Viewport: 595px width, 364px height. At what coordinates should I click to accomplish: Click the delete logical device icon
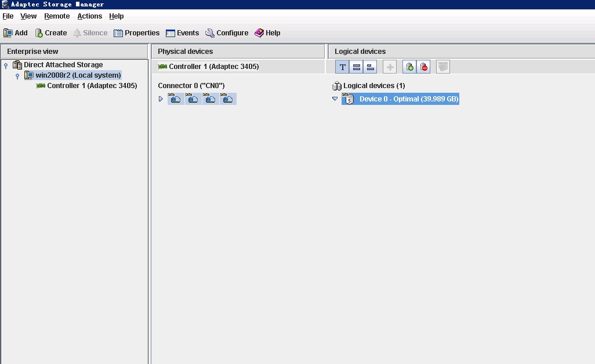(424, 67)
